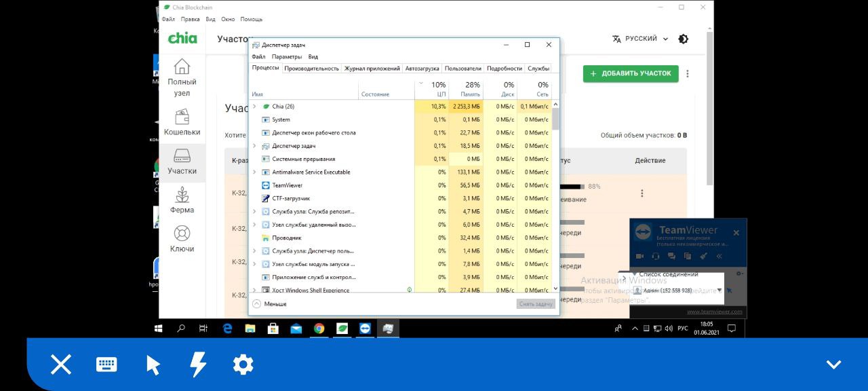Open the Windows notification center

pos(732,329)
